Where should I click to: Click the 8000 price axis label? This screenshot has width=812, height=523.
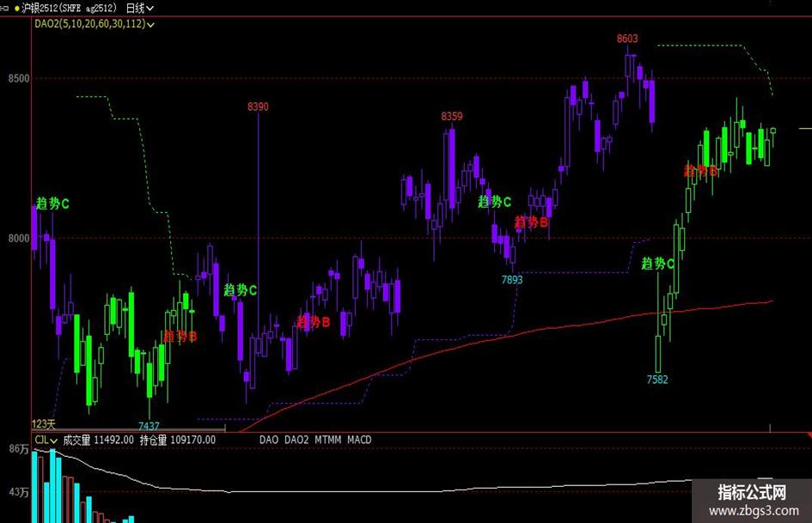tap(19, 238)
